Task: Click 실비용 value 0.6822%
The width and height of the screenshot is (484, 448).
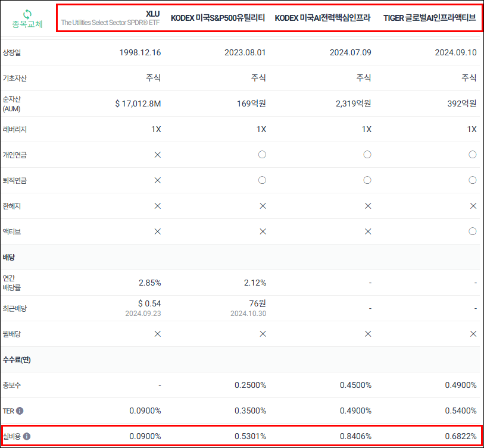Action: click(x=461, y=437)
